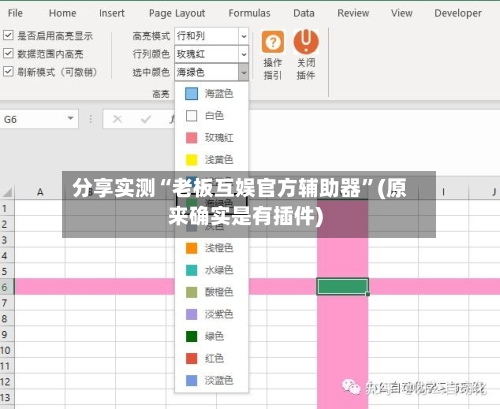Pick 绿色 from the color list
The height and width of the screenshot is (409, 500).
pos(212,336)
